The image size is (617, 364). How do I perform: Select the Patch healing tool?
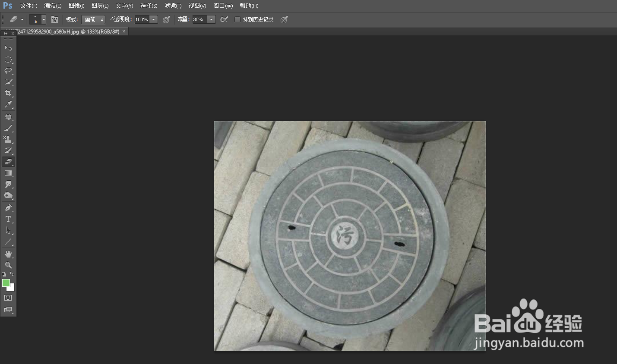(x=8, y=117)
